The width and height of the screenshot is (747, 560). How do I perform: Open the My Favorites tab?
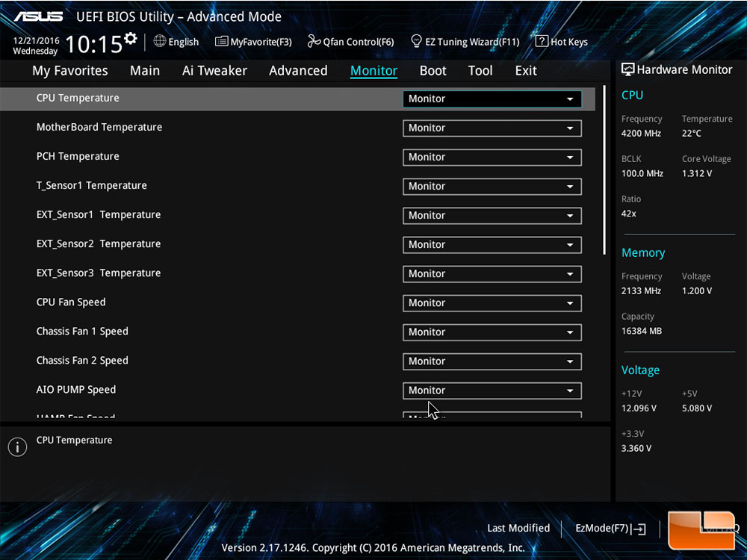tap(70, 71)
